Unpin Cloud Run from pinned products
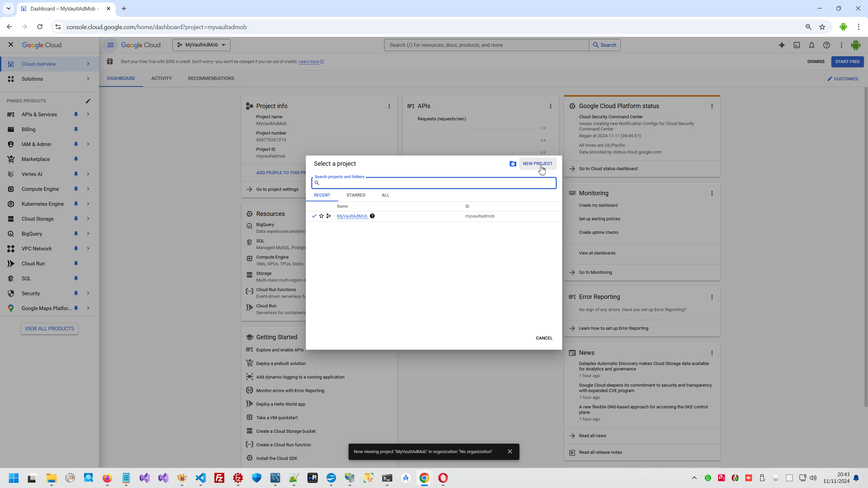This screenshot has width=868, height=488. pyautogui.click(x=76, y=264)
